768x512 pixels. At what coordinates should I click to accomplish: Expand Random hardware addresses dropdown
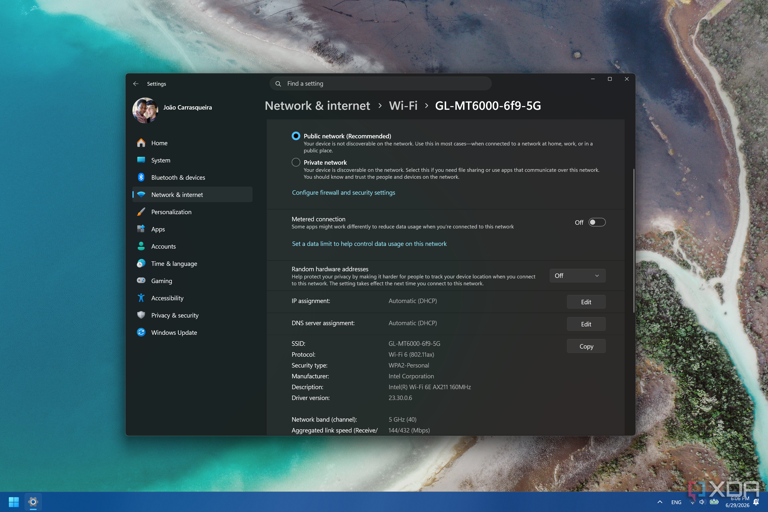click(x=577, y=276)
